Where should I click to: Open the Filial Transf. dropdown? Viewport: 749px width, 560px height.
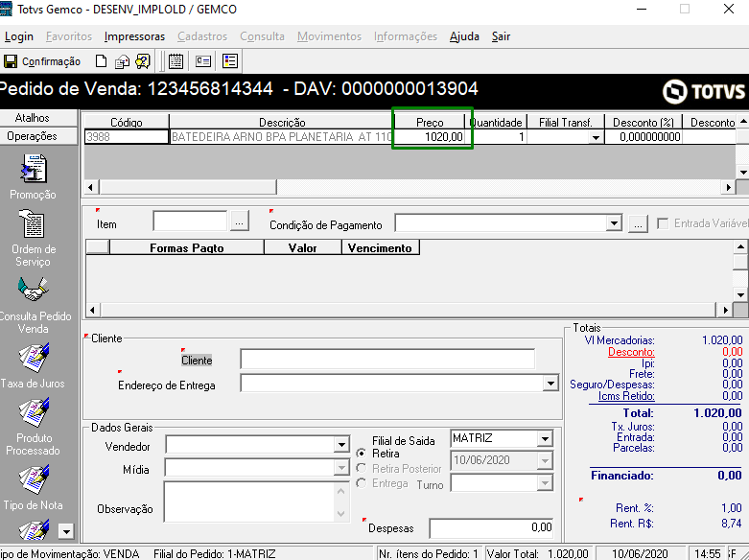click(x=596, y=138)
